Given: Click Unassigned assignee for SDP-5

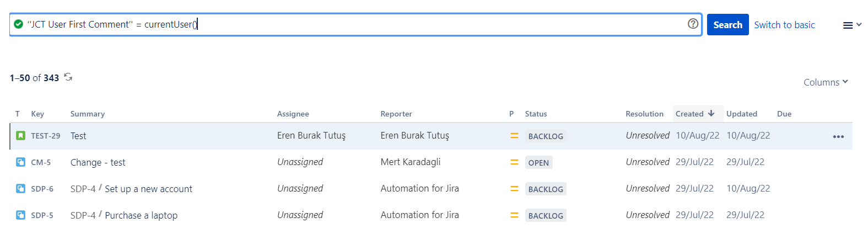Looking at the screenshot, I should point(300,215).
